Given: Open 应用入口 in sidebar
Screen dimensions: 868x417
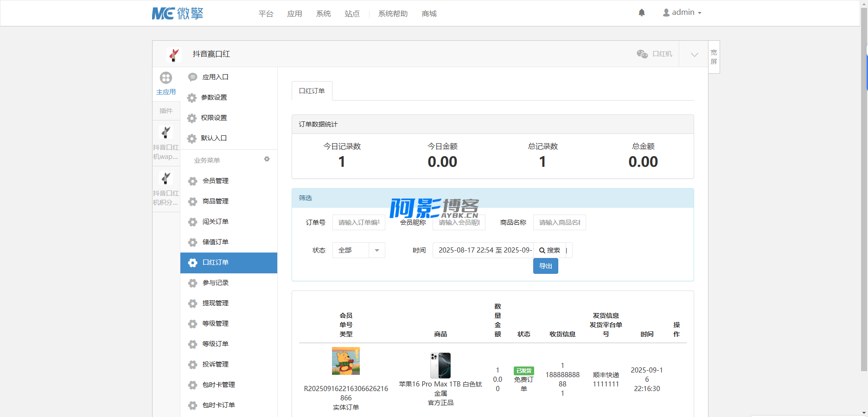Looking at the screenshot, I should tap(215, 77).
